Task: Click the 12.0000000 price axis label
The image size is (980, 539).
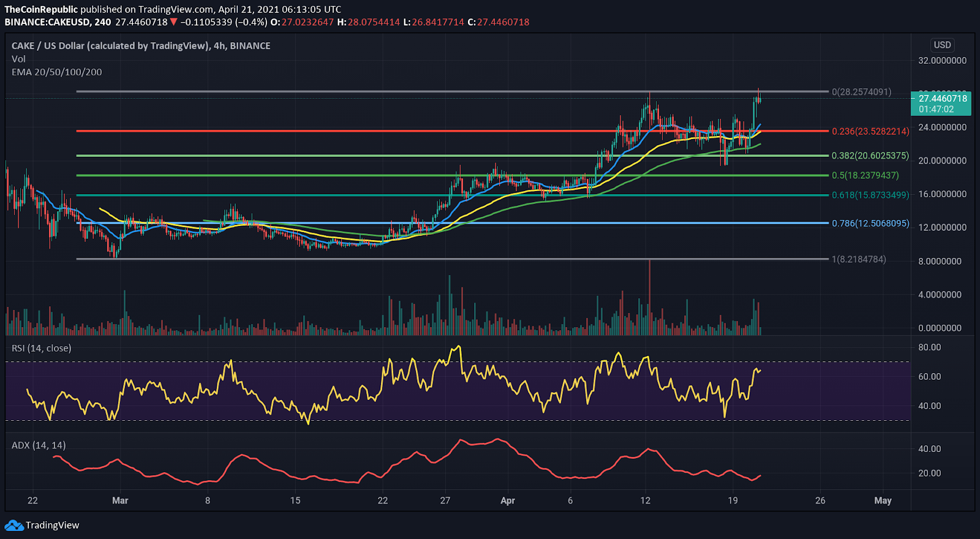Action: [x=942, y=227]
